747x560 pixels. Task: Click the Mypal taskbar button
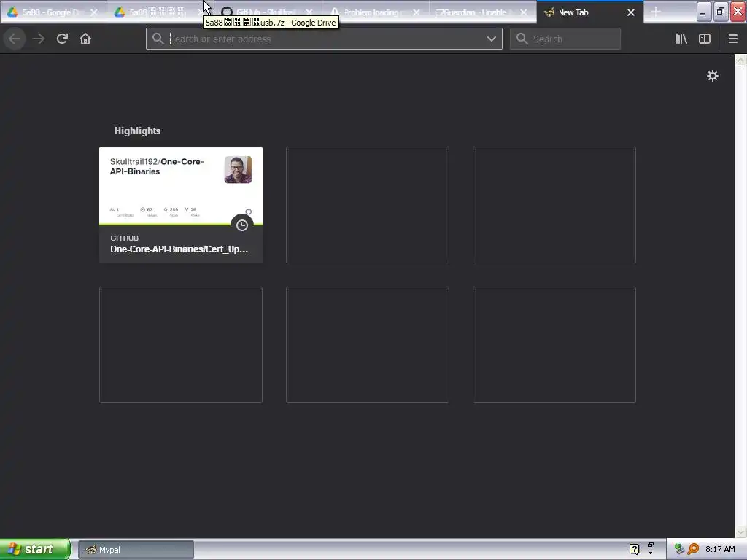point(136,550)
